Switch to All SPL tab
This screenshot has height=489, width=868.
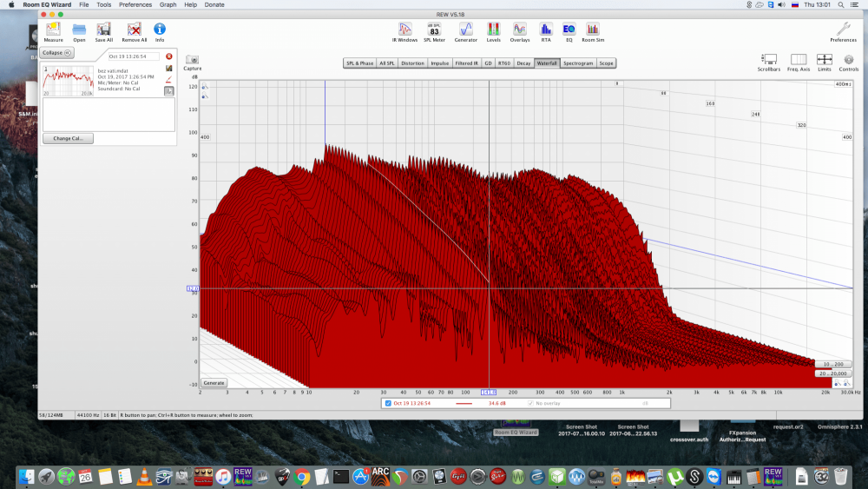point(386,63)
